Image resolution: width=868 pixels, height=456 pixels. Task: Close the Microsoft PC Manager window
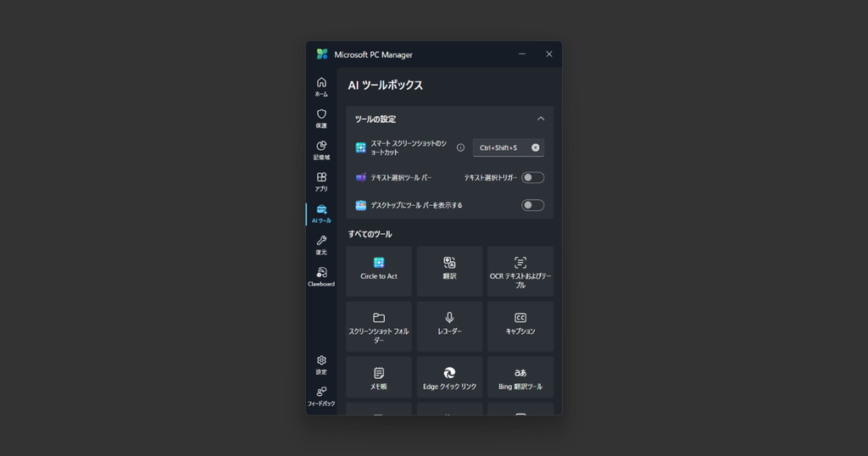549,54
